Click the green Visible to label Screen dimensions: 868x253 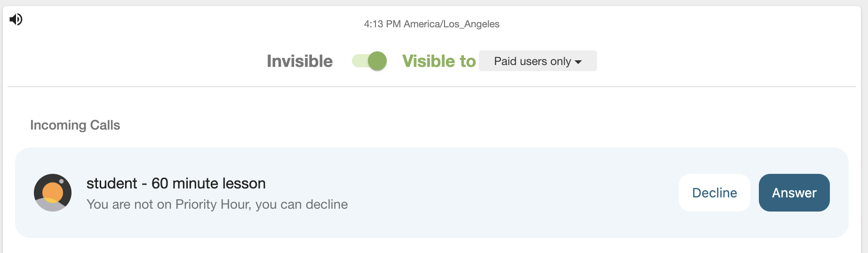click(439, 61)
